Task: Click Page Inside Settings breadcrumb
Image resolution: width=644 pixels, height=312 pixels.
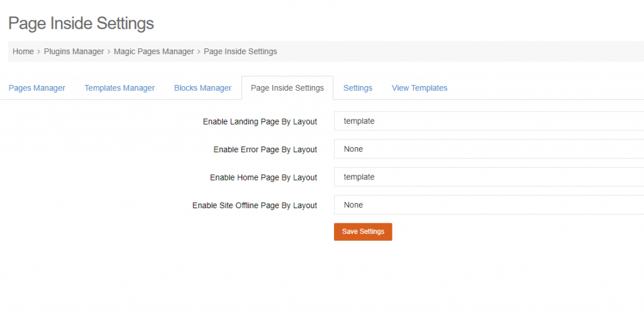Action: pos(240,52)
